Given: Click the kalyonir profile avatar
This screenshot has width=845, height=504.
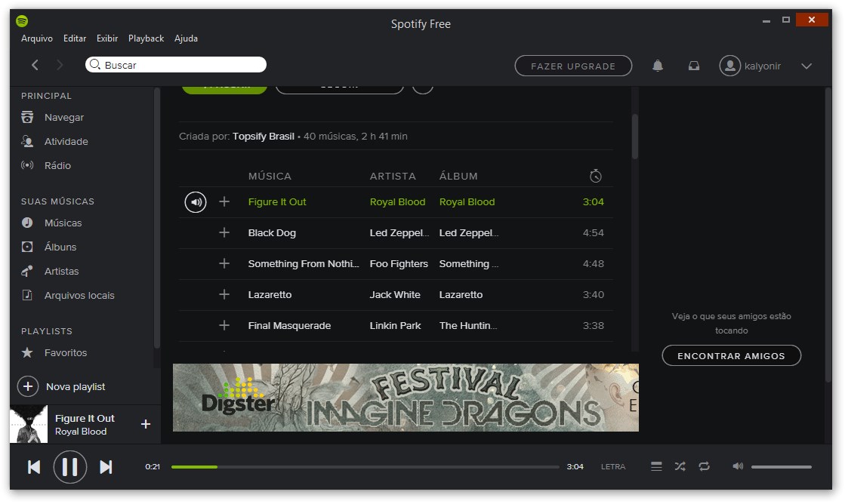Looking at the screenshot, I should point(729,66).
